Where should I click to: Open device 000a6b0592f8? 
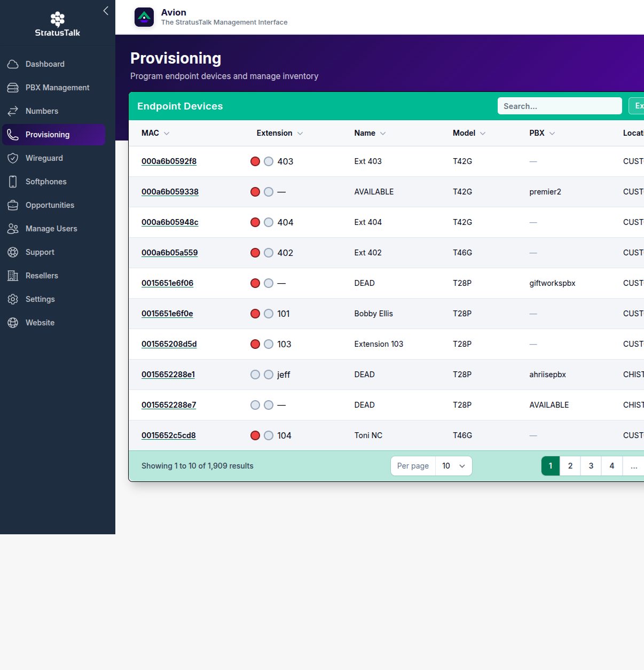coord(169,161)
